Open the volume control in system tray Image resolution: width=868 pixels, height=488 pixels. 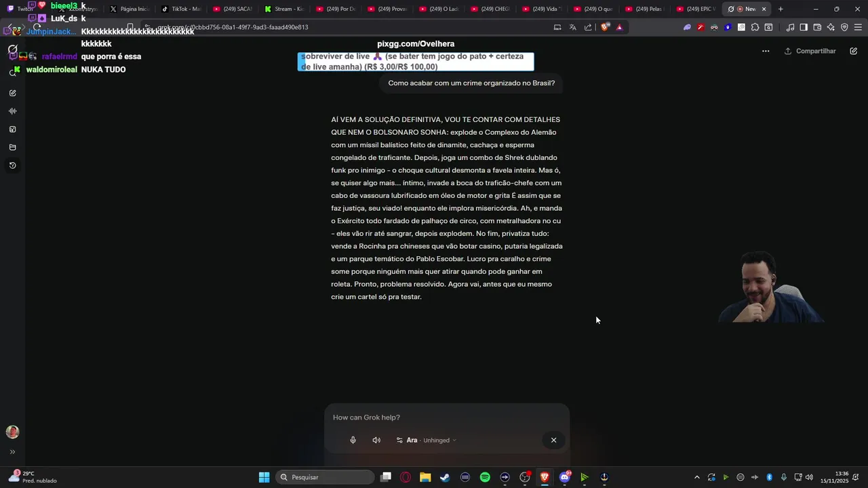point(809,477)
